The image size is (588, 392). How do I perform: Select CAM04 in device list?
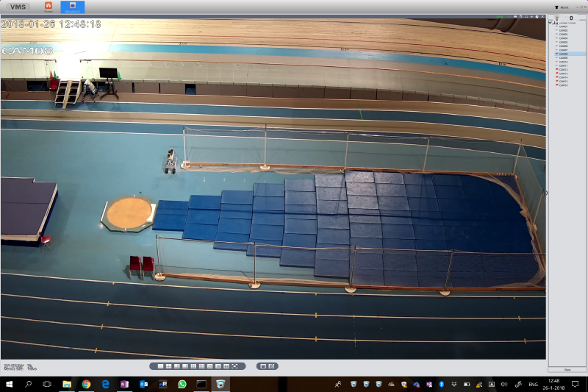click(563, 38)
